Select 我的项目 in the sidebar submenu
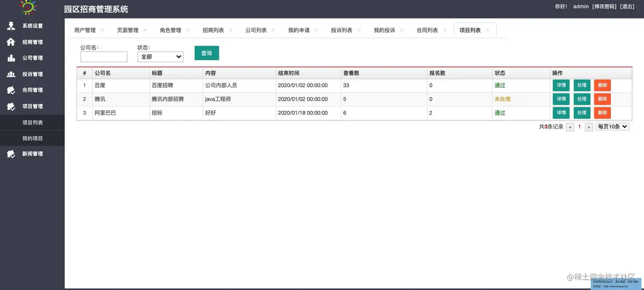The image size is (644, 290). click(x=32, y=138)
